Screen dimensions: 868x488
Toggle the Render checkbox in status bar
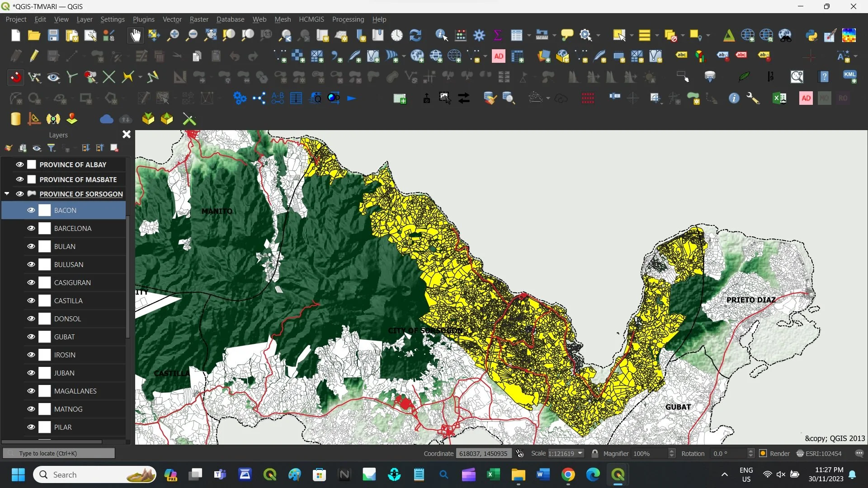(x=763, y=453)
